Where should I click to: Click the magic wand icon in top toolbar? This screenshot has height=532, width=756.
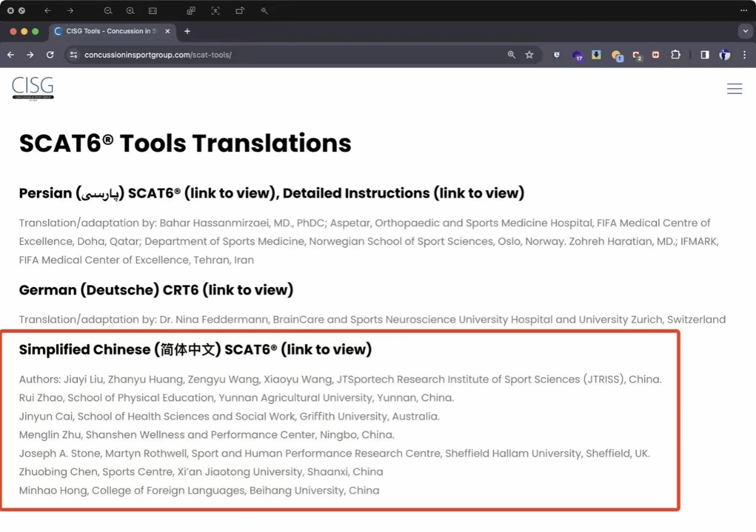(x=264, y=11)
